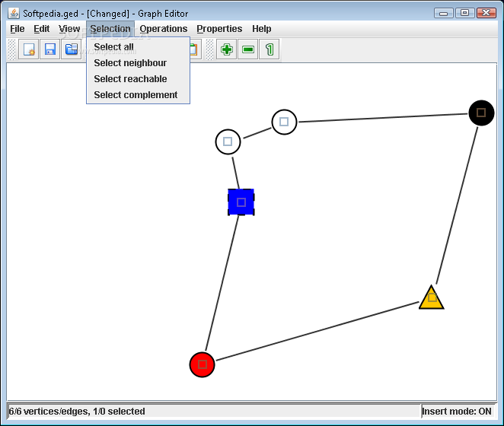Choose Select reachable menu entry

(139, 79)
